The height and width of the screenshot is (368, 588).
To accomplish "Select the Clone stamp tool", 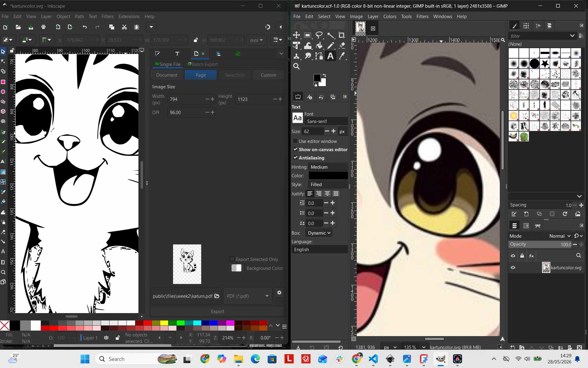I will pyautogui.click(x=296, y=56).
